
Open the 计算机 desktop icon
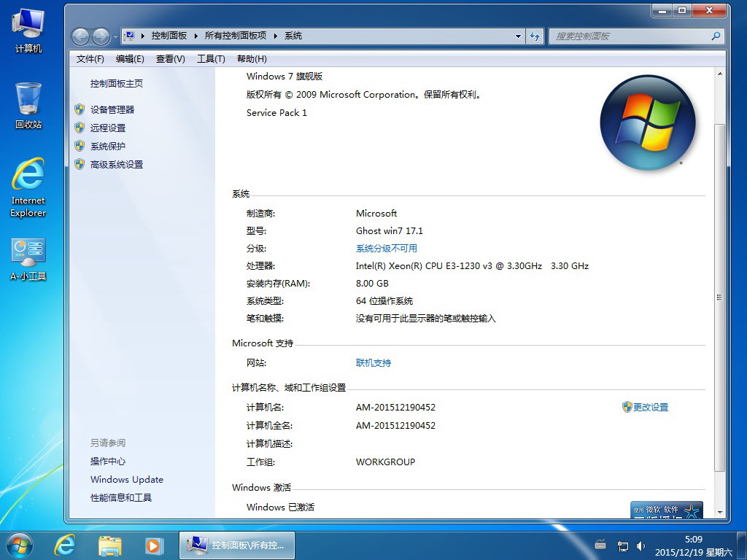coord(28,30)
